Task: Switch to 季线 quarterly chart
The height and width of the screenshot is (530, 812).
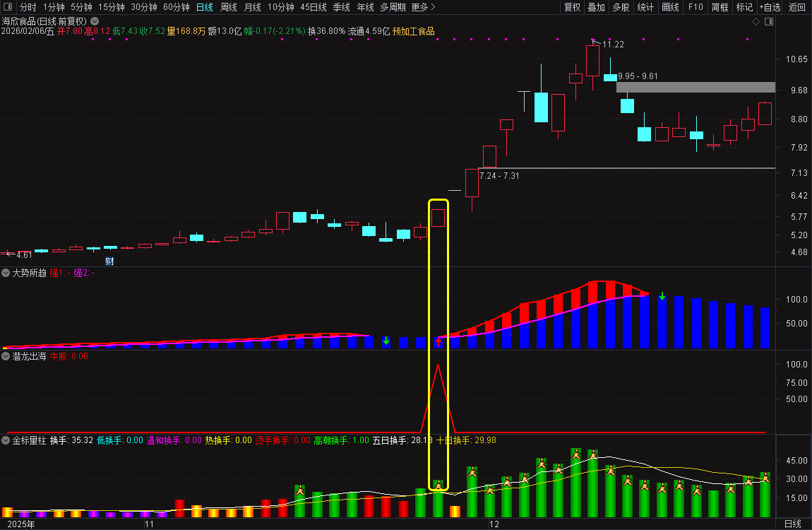Action: point(341,7)
